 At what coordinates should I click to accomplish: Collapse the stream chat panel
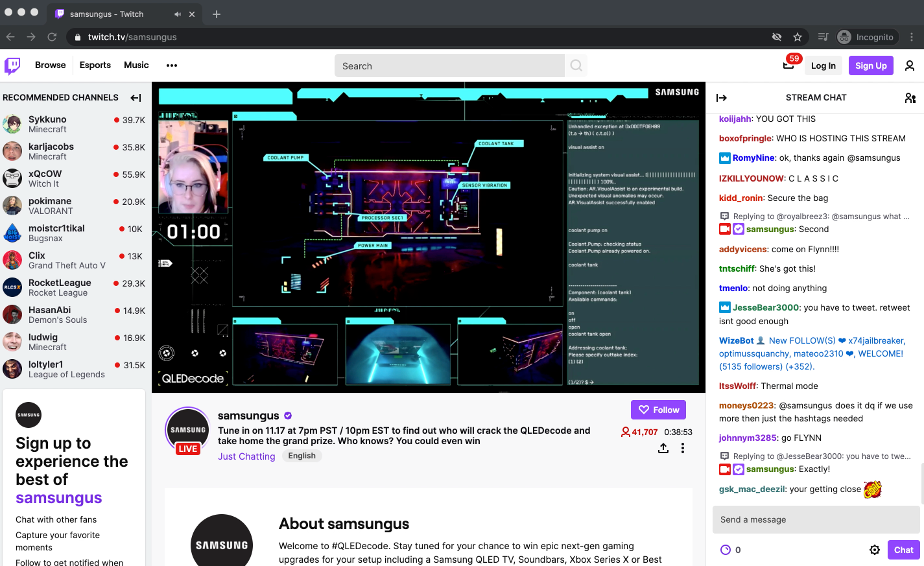pos(722,98)
